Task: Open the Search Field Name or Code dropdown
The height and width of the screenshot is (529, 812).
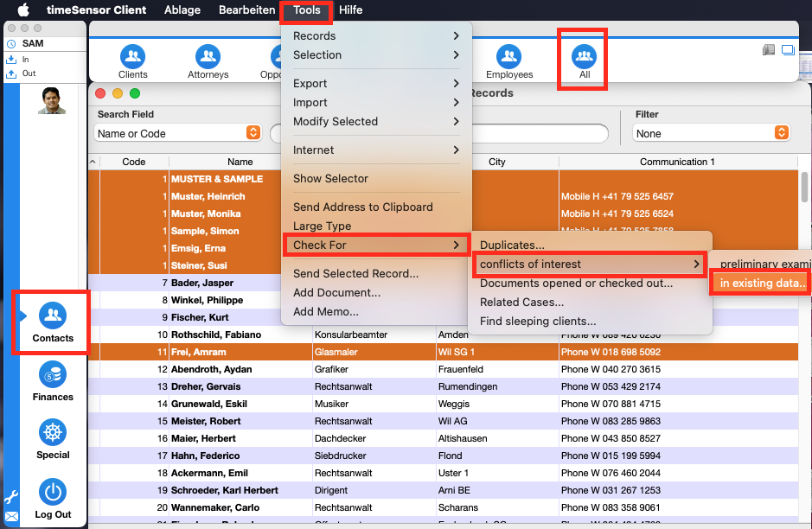Action: pyautogui.click(x=178, y=133)
